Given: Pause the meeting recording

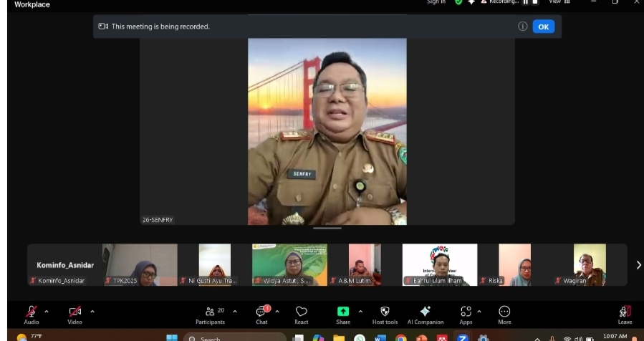Looking at the screenshot, I should pos(525,2).
